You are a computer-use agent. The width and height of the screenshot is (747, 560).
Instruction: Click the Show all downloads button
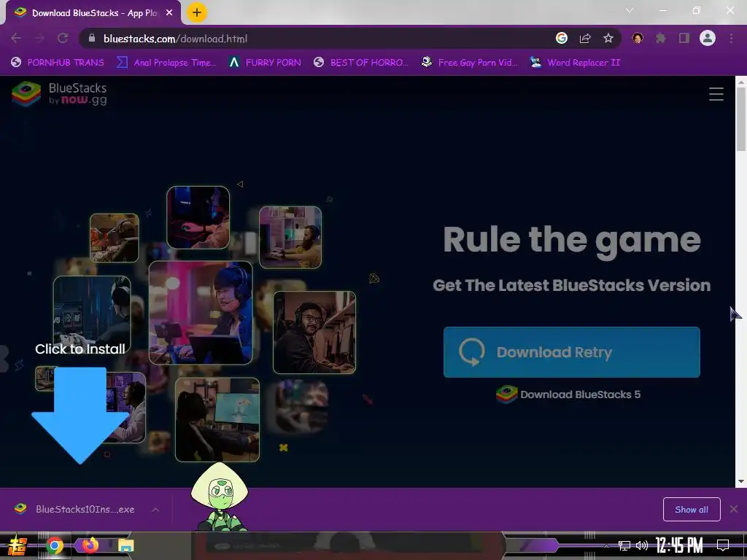point(692,510)
